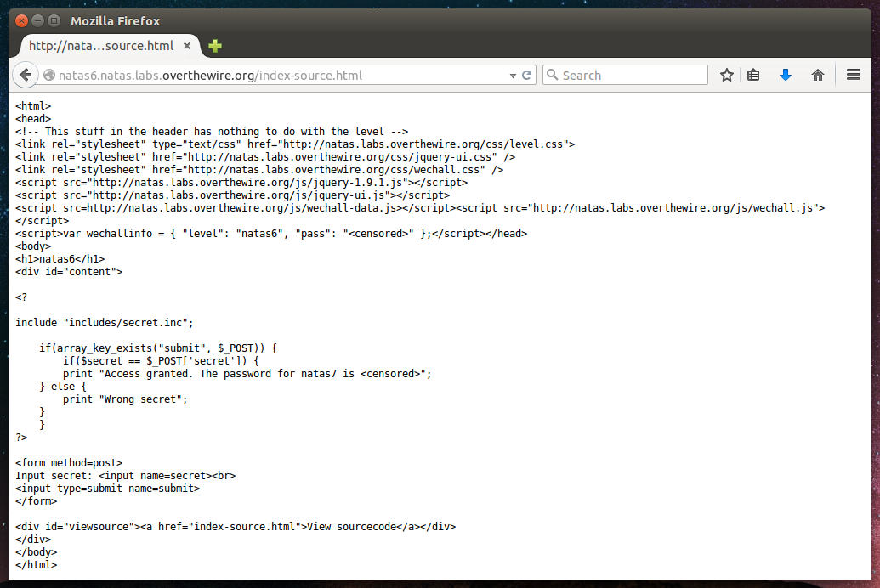
Task: Minimize the Firefox window
Action: [x=37, y=20]
